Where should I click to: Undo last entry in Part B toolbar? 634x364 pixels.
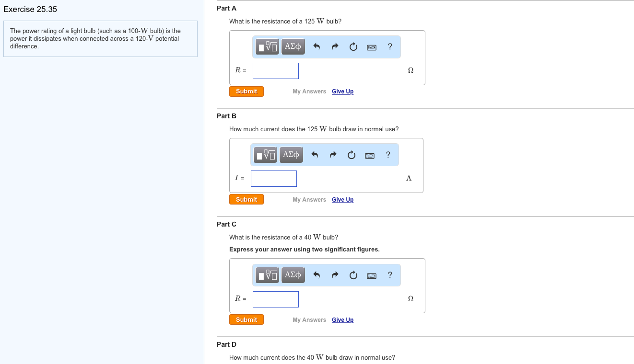(315, 155)
